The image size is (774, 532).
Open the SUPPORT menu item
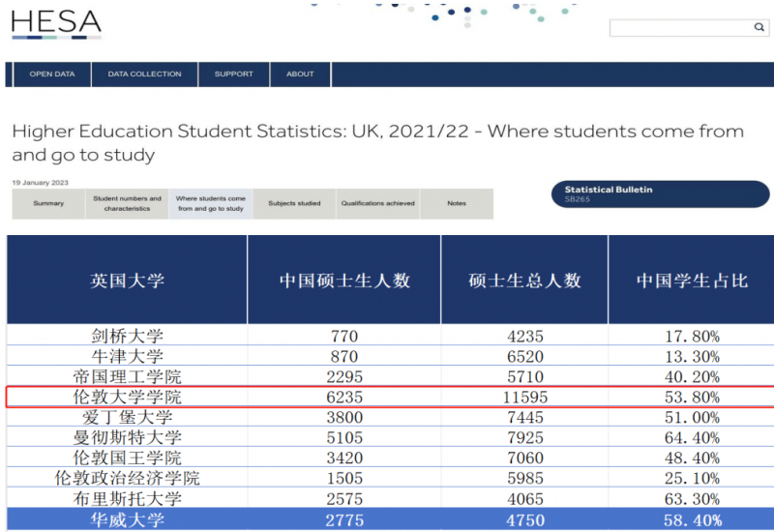[233, 74]
